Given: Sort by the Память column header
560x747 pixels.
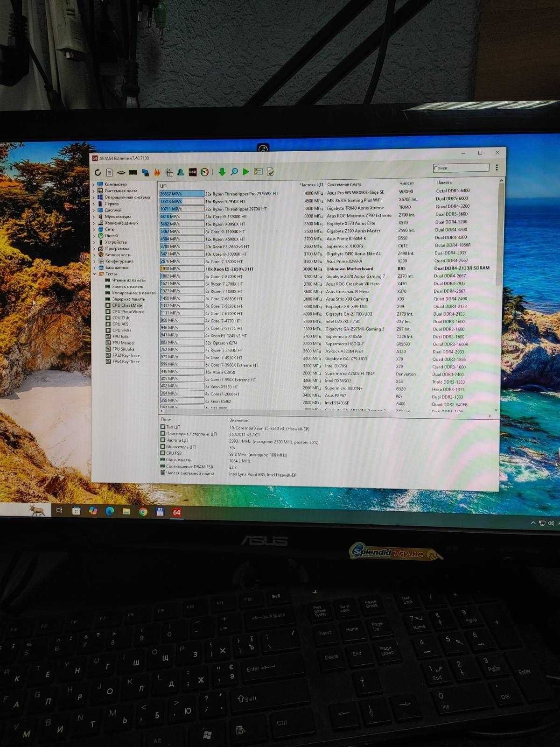Looking at the screenshot, I should pos(466,183).
